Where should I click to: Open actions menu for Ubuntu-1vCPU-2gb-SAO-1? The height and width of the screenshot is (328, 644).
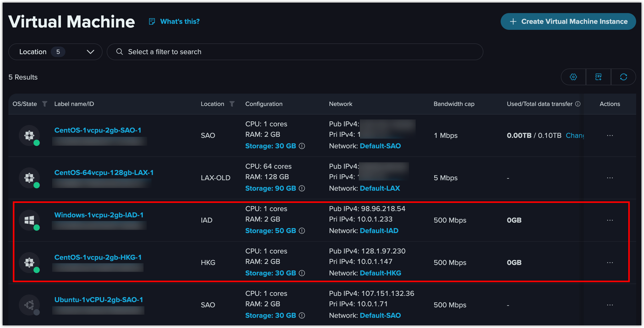610,305
